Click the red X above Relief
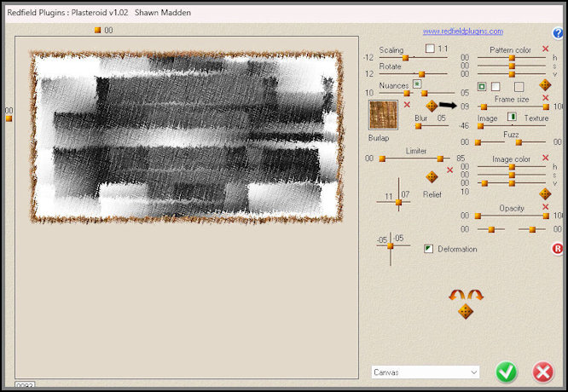Screen dimensions: 568x392 [x=449, y=170]
